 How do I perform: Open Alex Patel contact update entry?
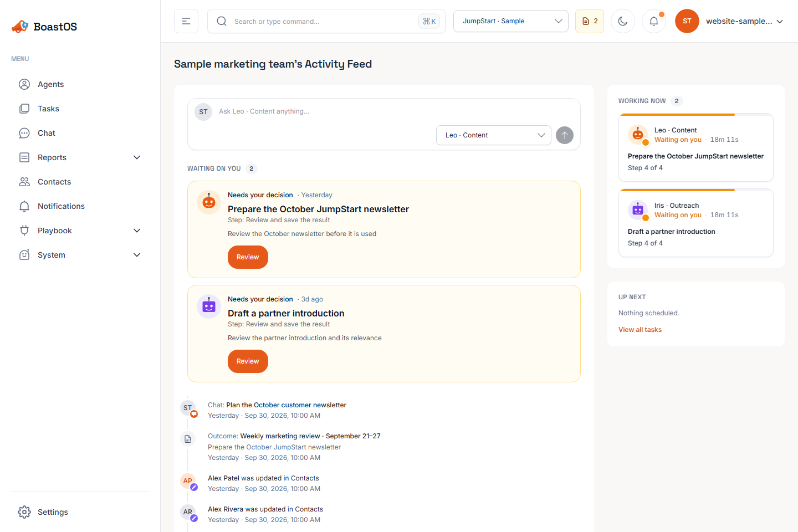(263, 478)
